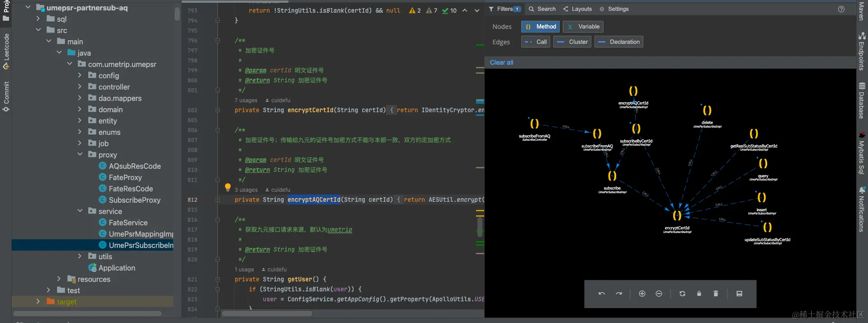Toggle Cluster edge filter
The width and height of the screenshot is (868, 323).
tap(572, 42)
